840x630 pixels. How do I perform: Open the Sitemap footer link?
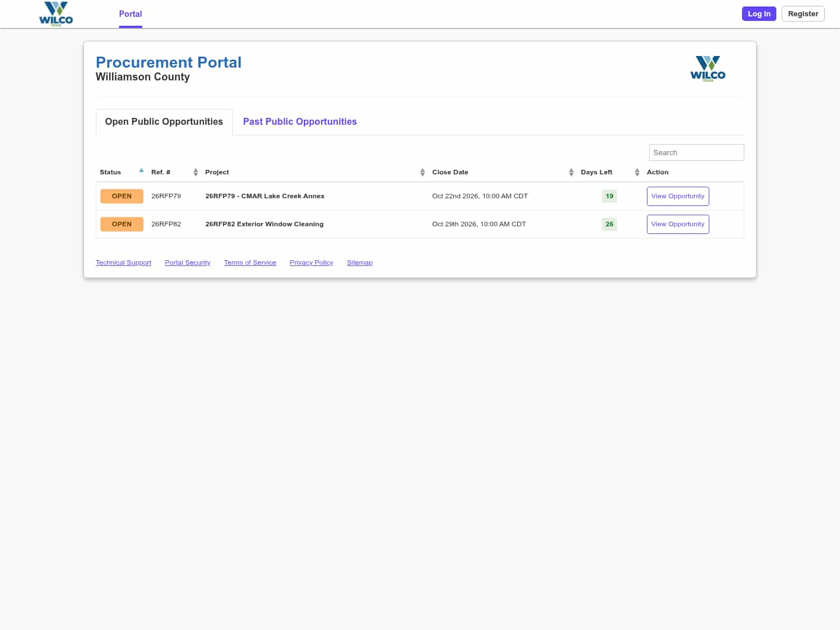(359, 262)
